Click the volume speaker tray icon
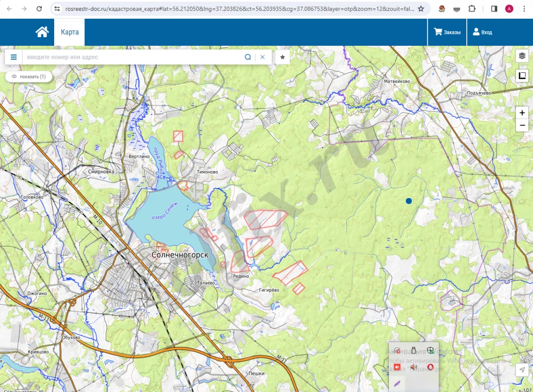This screenshot has width=533, height=392. (x=414, y=367)
